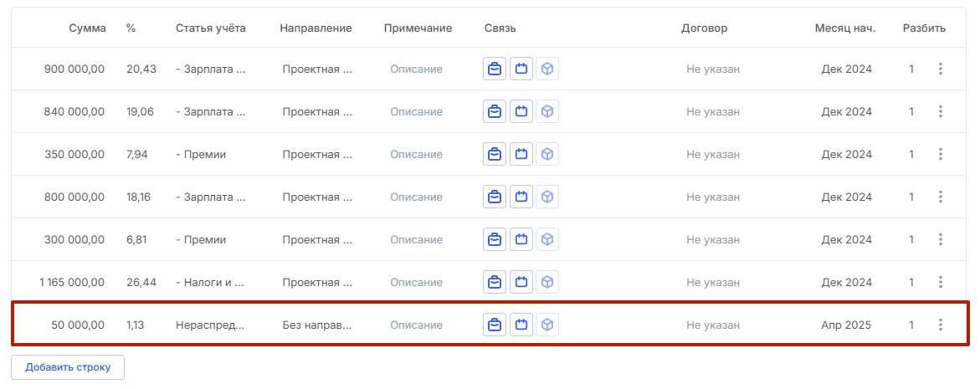Click briefcase link icon in 1 165 000,00 row
Screen dimensions: 980x389
pos(495,282)
